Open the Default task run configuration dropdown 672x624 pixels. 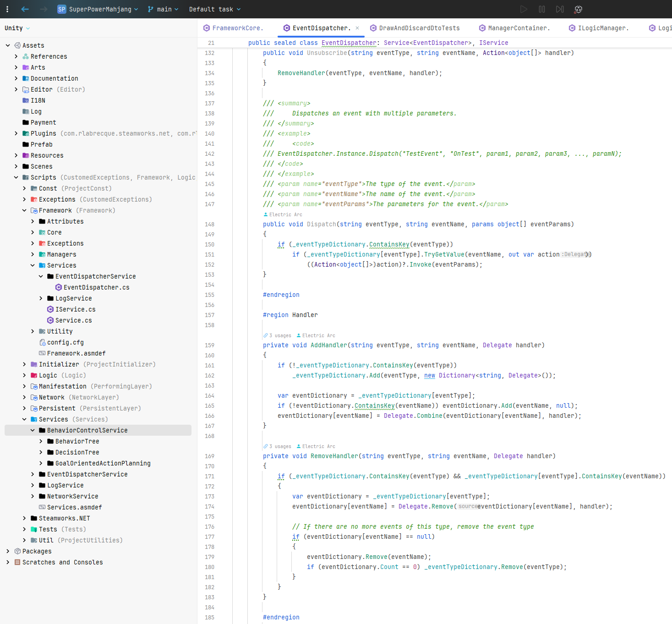coord(214,9)
